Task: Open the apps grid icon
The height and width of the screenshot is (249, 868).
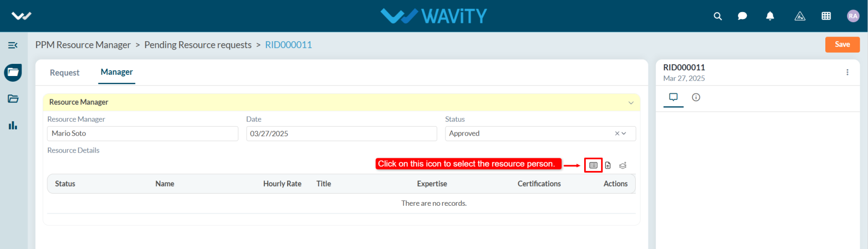Action: tap(826, 16)
